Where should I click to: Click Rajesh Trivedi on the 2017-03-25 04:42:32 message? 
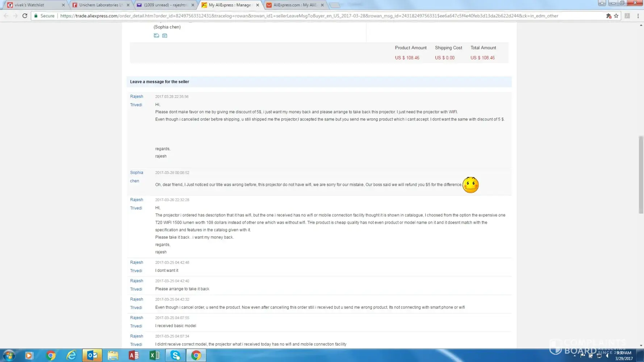(137, 303)
